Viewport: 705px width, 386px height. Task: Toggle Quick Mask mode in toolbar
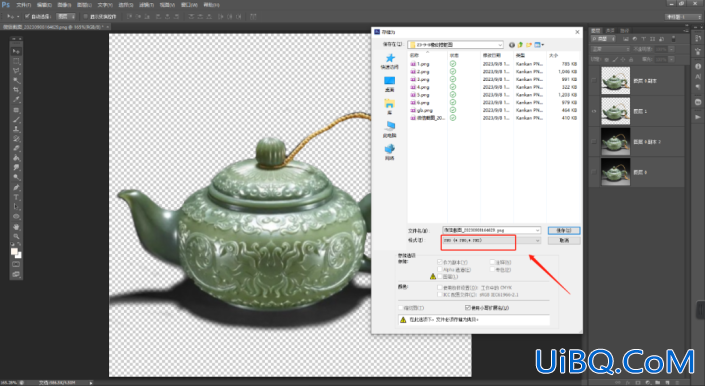(x=16, y=264)
